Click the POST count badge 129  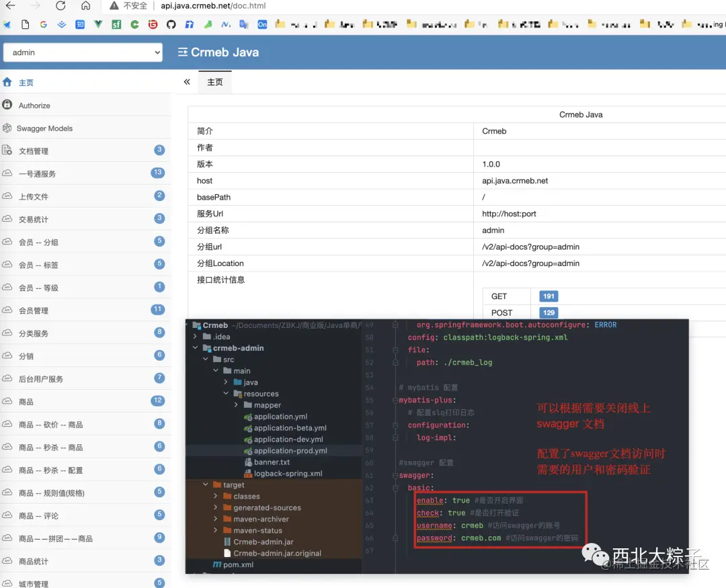point(549,312)
